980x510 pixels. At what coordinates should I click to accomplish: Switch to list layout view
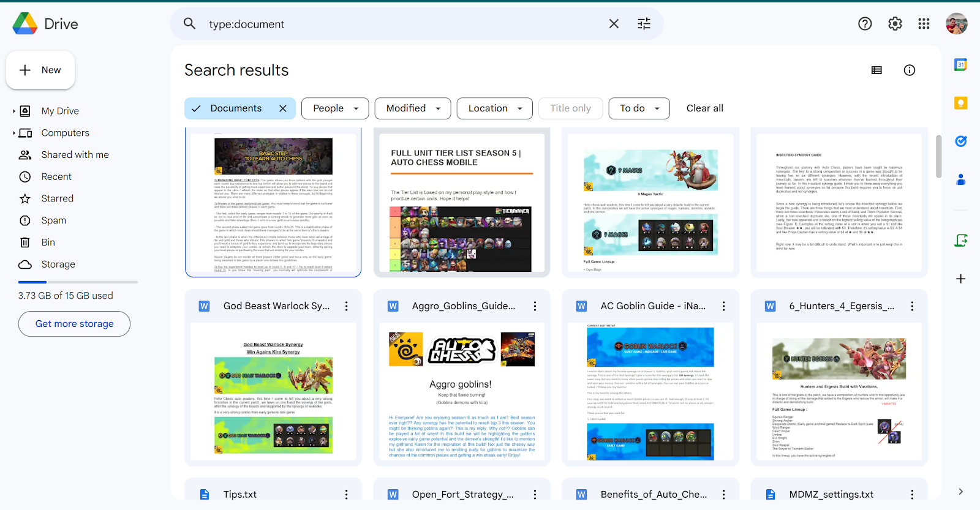pos(876,70)
